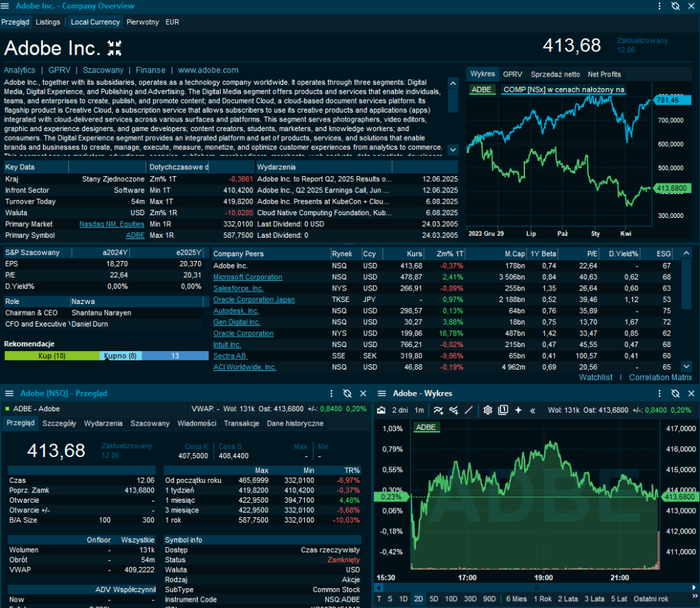
Task: Switch to GPRV chart tab
Action: pos(513,74)
